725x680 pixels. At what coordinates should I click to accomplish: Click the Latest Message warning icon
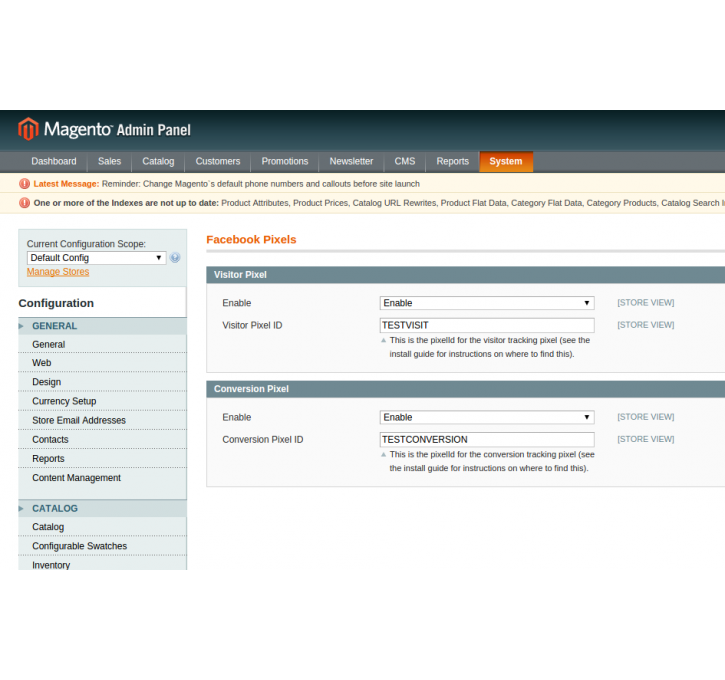24,184
